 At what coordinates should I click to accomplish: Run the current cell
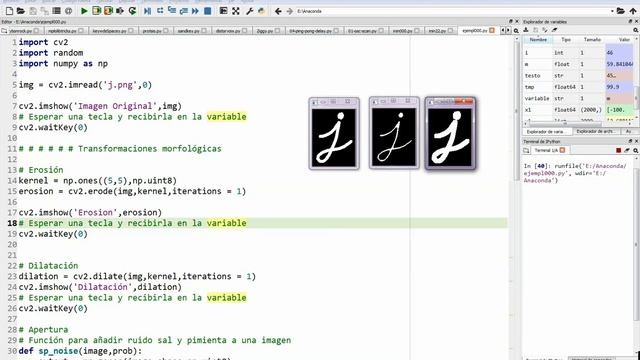coord(96,11)
